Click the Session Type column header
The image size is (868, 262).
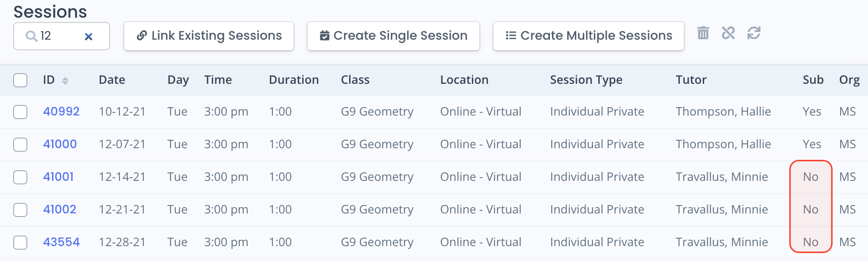pos(586,80)
